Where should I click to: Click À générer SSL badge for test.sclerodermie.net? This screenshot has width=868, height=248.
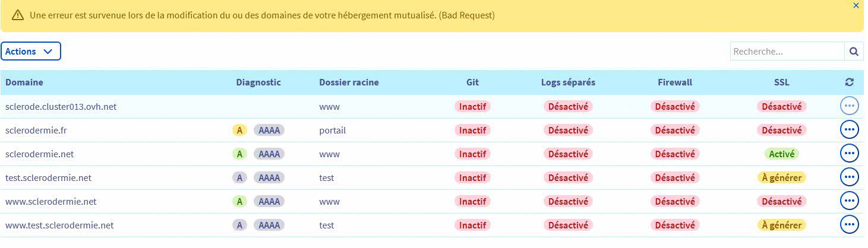pyautogui.click(x=781, y=178)
